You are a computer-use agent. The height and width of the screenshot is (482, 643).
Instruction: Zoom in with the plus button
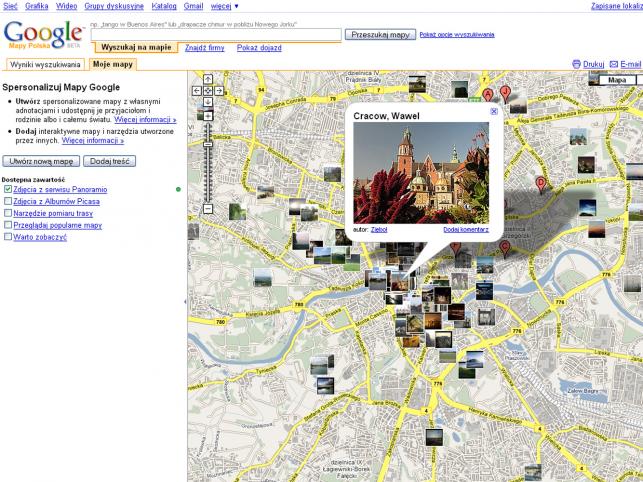pos(208,116)
